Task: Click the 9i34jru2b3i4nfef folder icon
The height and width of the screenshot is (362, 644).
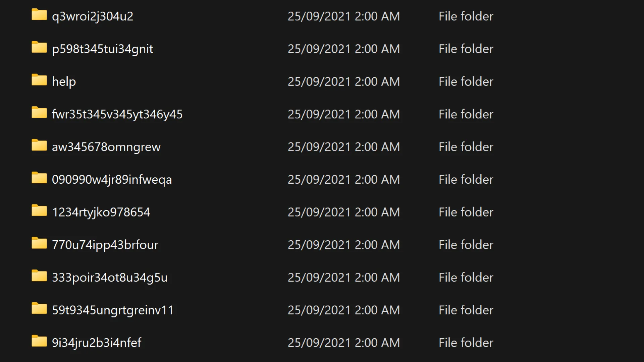Action: pyautogui.click(x=39, y=342)
